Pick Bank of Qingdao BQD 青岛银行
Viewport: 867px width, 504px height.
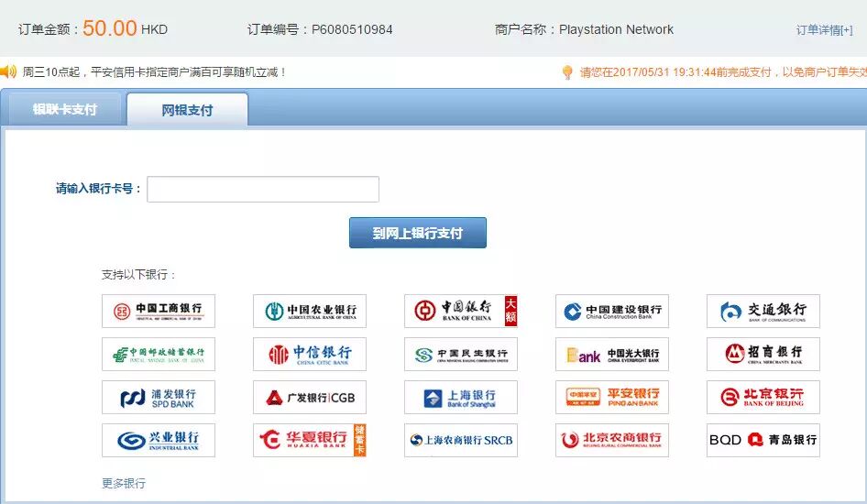point(763,441)
